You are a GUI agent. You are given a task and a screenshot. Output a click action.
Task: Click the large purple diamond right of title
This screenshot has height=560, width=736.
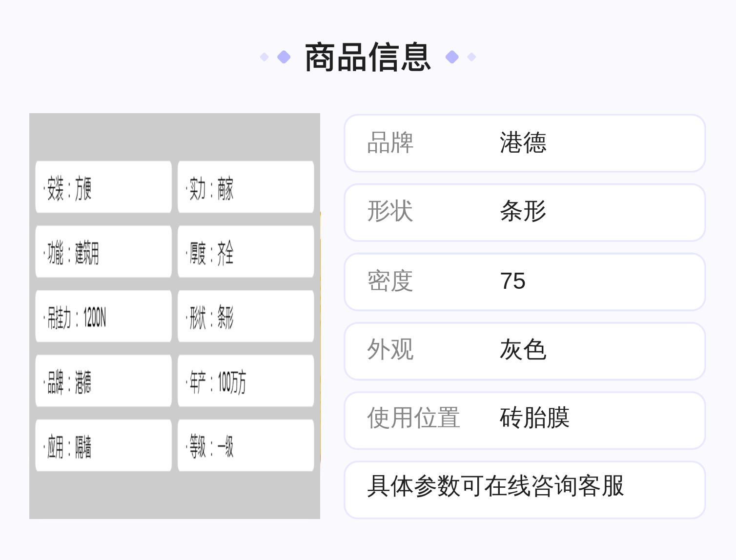[x=452, y=57]
